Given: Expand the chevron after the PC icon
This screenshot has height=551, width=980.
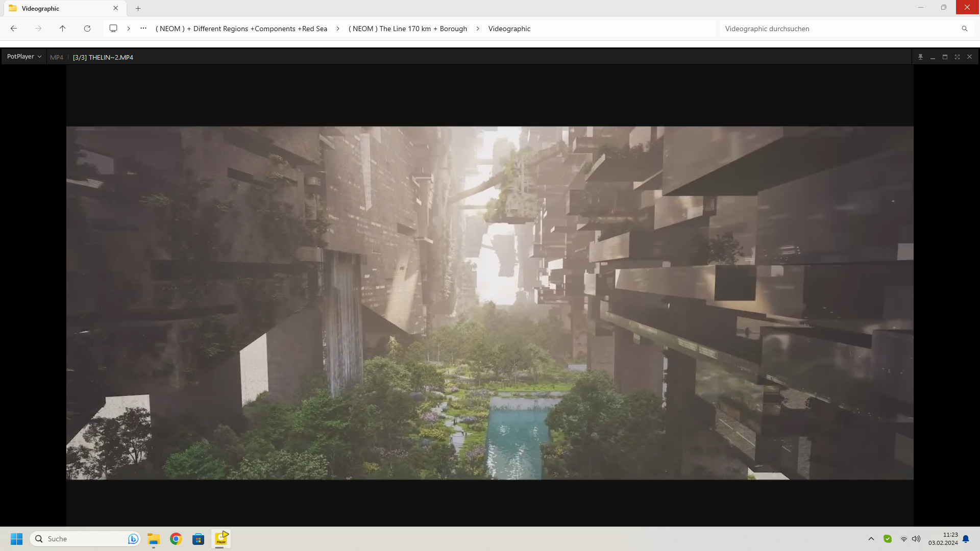Looking at the screenshot, I should coord(129,29).
